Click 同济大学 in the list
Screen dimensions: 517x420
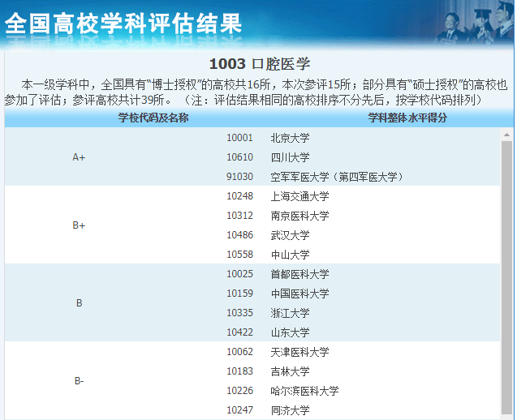(291, 410)
